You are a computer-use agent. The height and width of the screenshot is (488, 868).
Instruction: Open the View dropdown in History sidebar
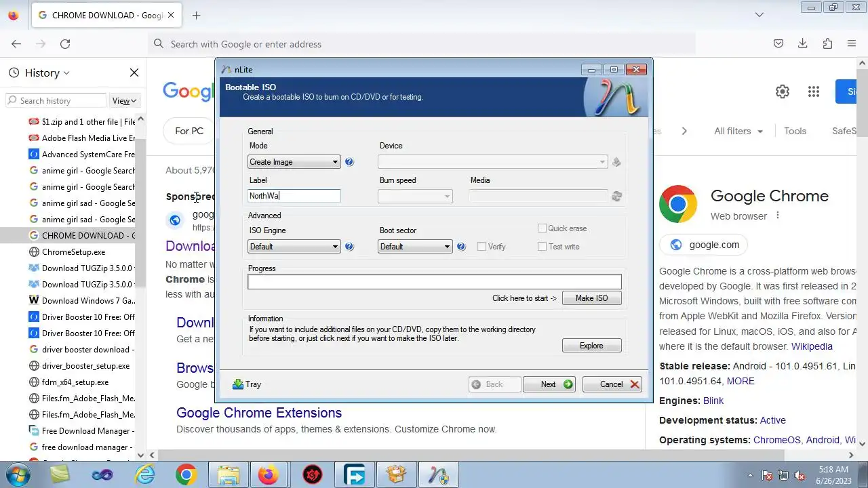tap(125, 100)
